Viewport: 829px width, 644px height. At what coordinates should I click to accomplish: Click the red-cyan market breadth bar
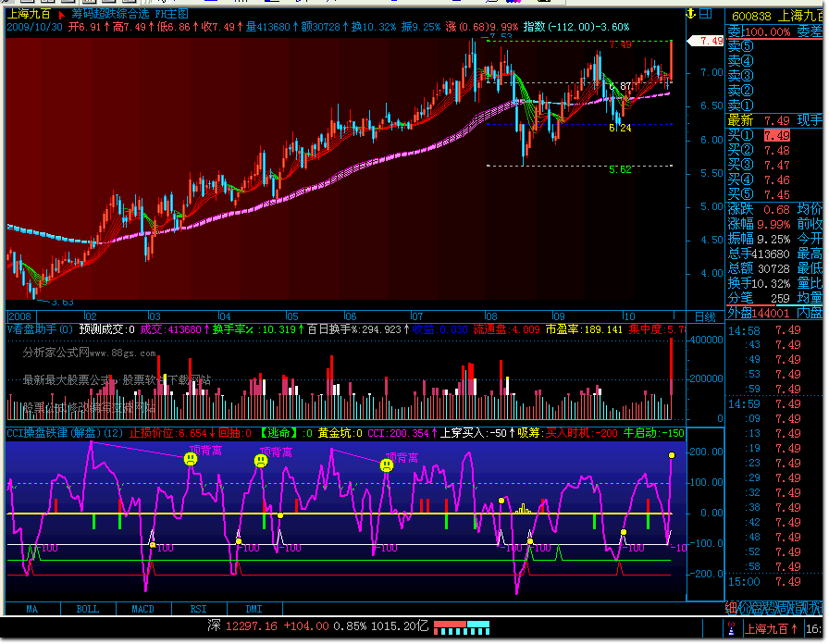click(x=462, y=628)
